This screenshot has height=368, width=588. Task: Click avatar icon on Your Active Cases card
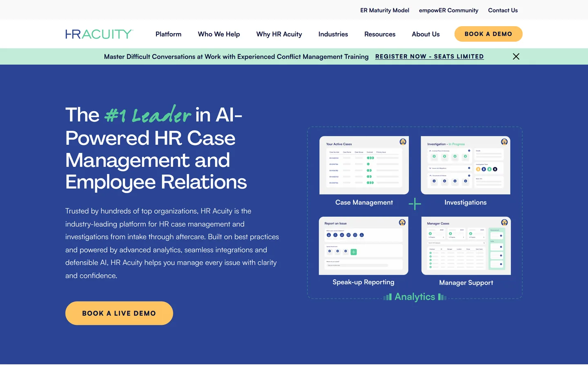pos(403,142)
